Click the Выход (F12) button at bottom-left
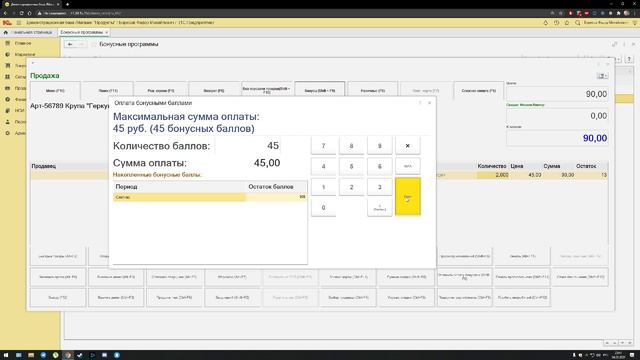640x360 pixels. [58, 298]
